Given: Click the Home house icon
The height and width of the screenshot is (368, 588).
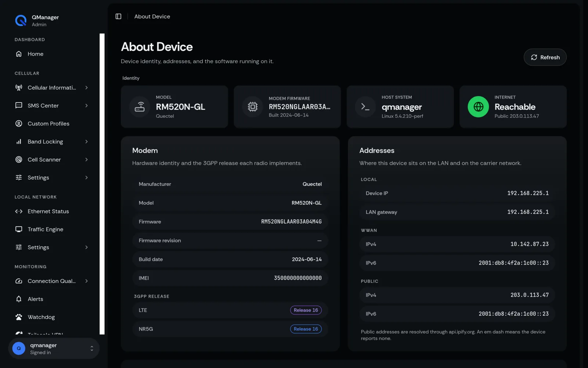Looking at the screenshot, I should [x=19, y=54].
